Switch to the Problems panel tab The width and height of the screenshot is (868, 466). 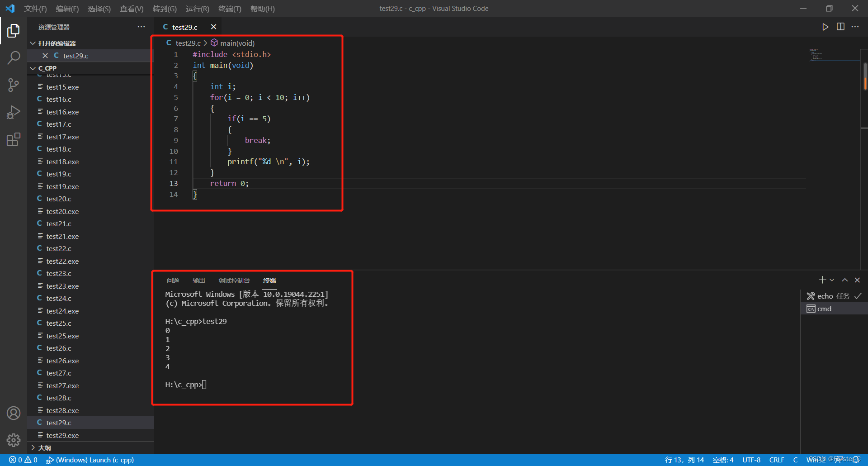pyautogui.click(x=173, y=281)
